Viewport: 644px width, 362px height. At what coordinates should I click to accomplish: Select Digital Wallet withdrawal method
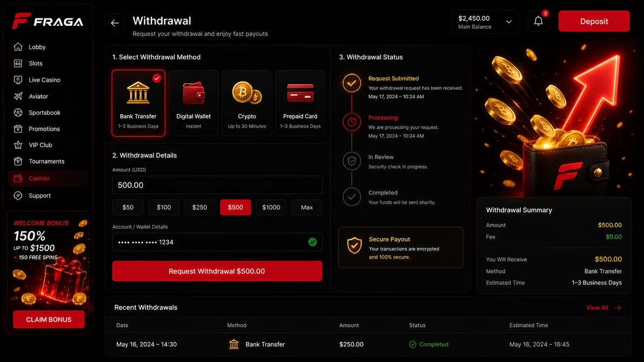[x=194, y=103]
